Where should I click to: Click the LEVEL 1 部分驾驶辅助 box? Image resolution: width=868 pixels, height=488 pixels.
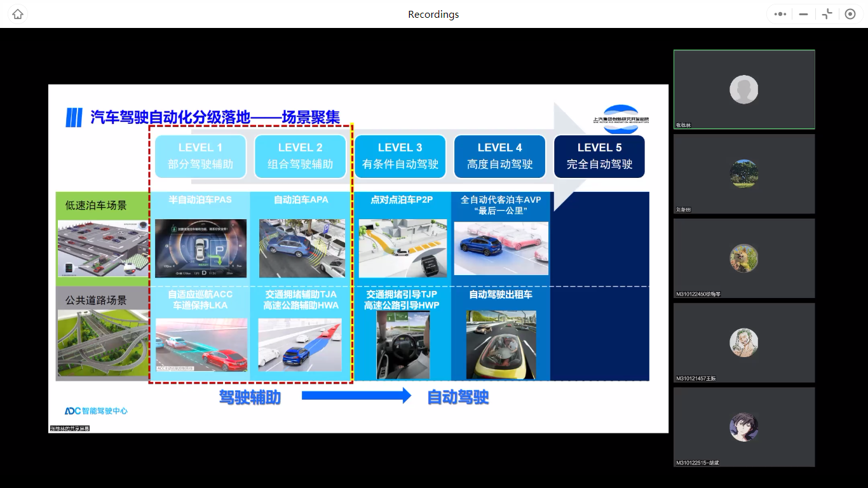point(200,156)
